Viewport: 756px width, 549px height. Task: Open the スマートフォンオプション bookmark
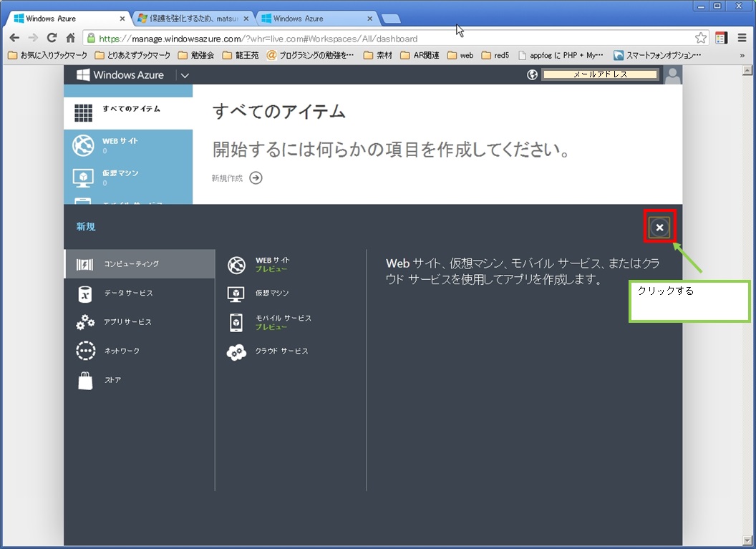tap(658, 55)
